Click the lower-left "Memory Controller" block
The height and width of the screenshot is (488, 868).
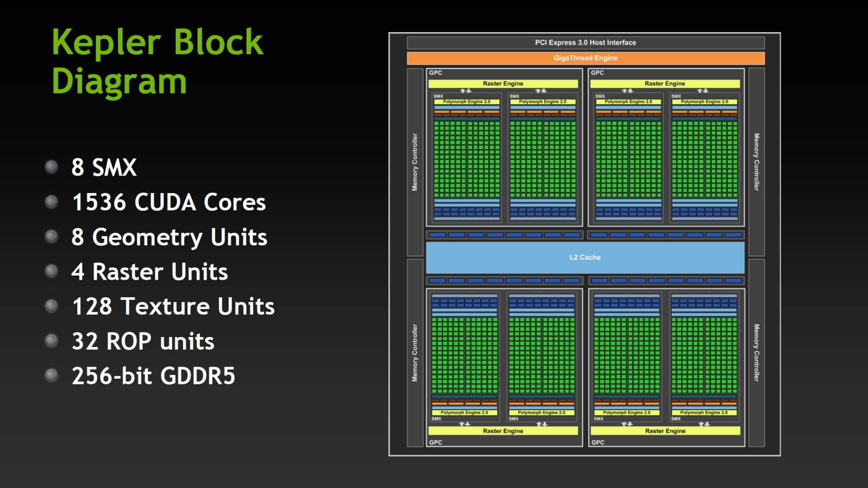point(415,353)
